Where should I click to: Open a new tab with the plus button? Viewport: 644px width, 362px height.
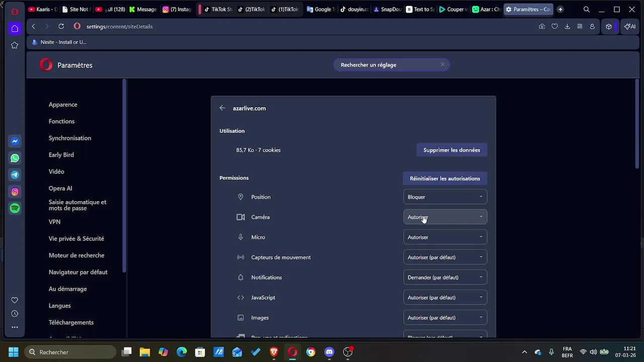560,9
